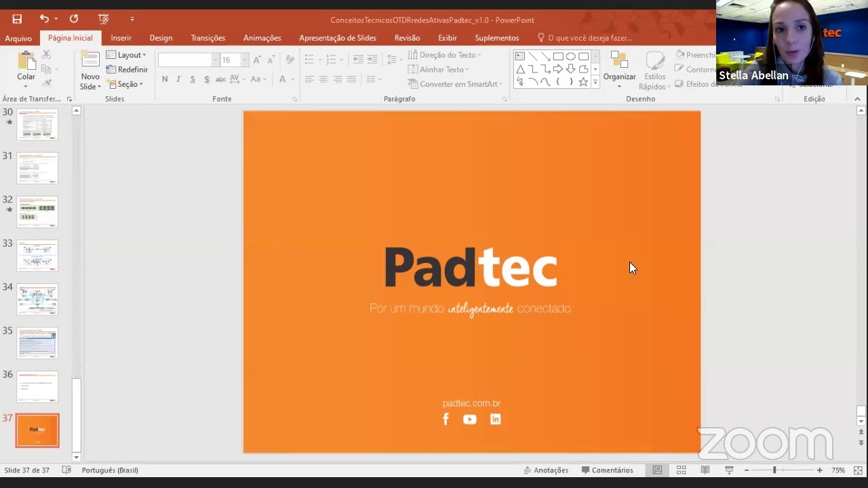
Task: Click the 'O que você deseja fazer' search box
Action: point(585,38)
